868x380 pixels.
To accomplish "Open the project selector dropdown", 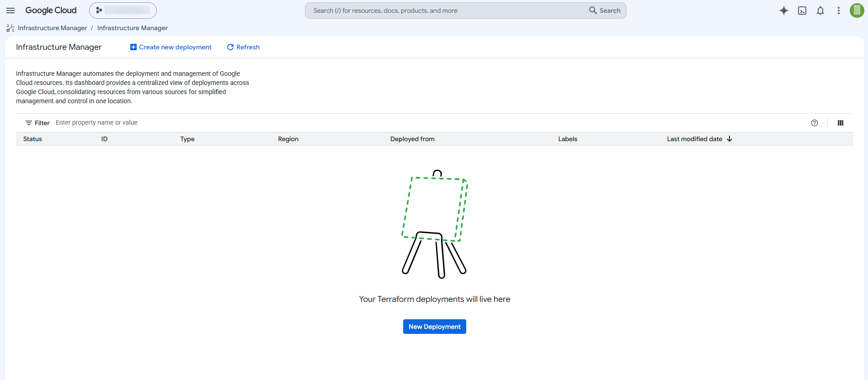I will pyautogui.click(x=122, y=11).
